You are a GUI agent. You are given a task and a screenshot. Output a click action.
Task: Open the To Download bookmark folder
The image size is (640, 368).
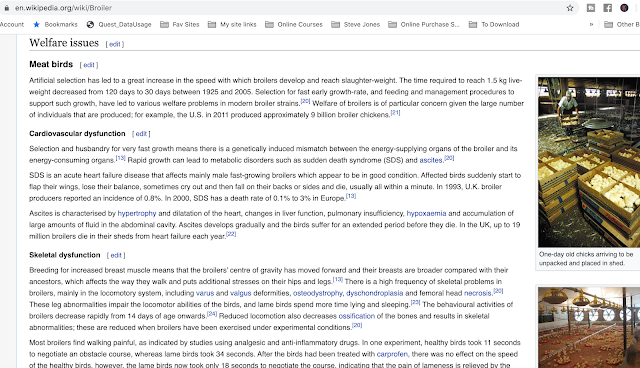pyautogui.click(x=494, y=24)
